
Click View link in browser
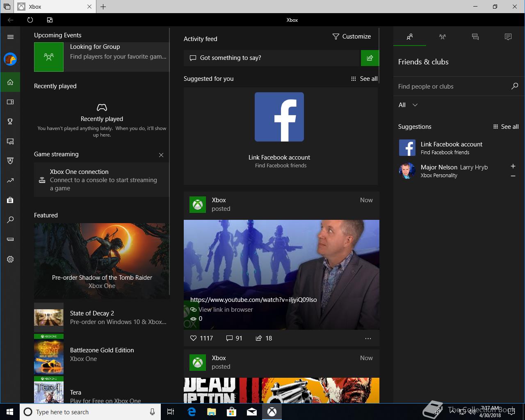(x=221, y=310)
